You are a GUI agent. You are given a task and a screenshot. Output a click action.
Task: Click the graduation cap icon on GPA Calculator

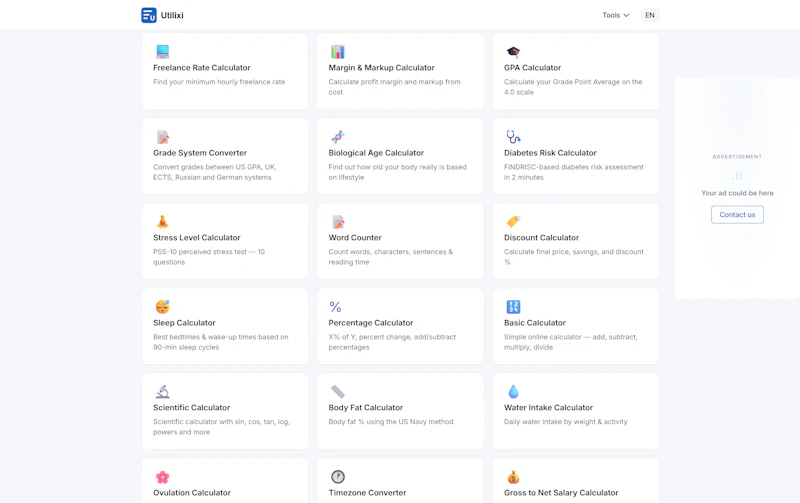coord(513,52)
